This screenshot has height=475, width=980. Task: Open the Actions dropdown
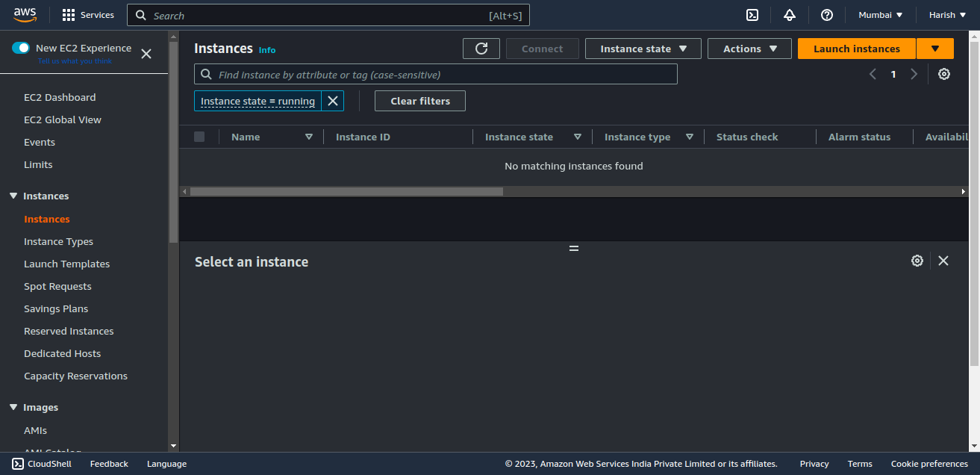[x=749, y=49]
